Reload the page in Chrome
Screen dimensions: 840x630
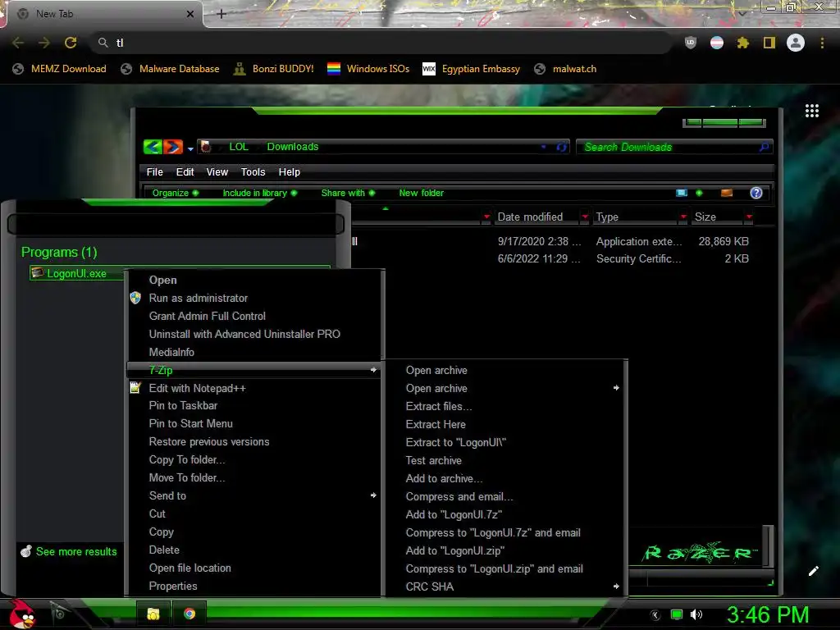click(x=71, y=43)
